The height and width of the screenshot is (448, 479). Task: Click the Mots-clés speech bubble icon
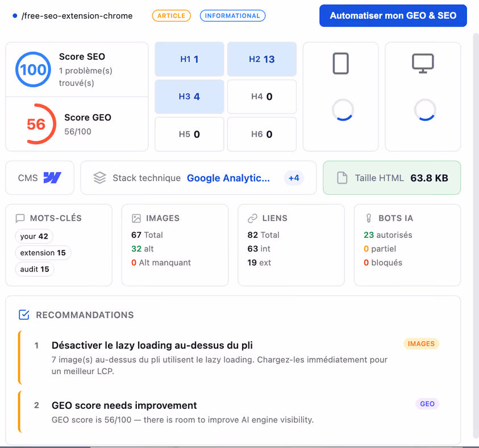click(20, 218)
